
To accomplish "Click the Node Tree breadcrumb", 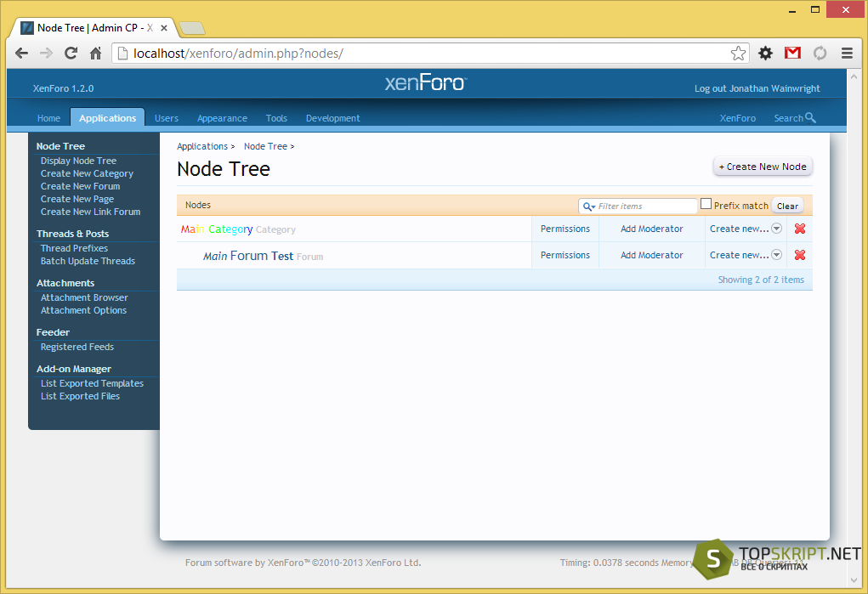I will click(265, 146).
